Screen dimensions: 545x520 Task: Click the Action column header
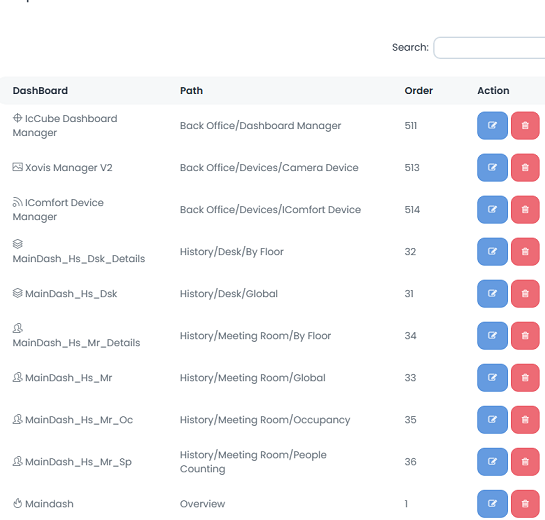pyautogui.click(x=493, y=91)
